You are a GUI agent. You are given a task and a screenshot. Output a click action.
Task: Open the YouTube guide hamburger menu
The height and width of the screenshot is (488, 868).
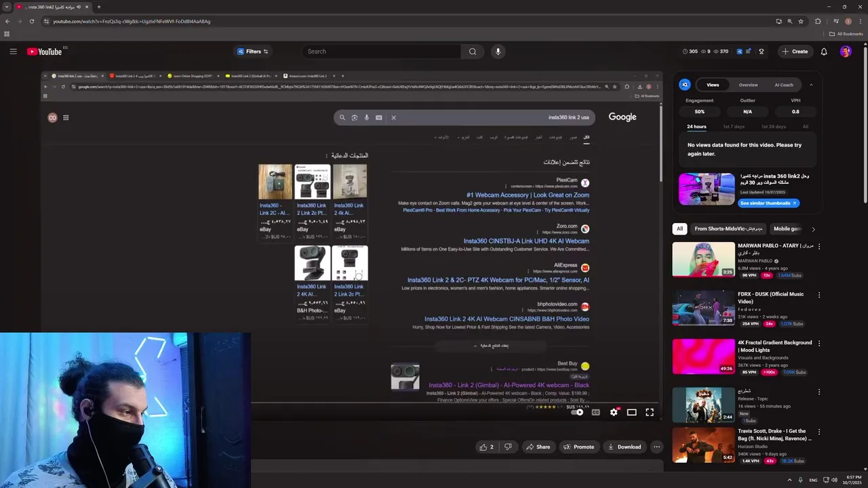(x=13, y=52)
